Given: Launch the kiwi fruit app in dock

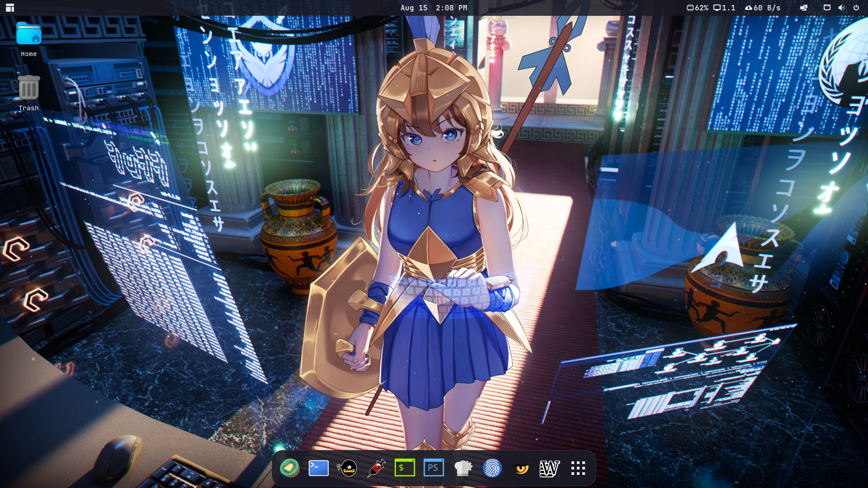Looking at the screenshot, I should point(289,468).
